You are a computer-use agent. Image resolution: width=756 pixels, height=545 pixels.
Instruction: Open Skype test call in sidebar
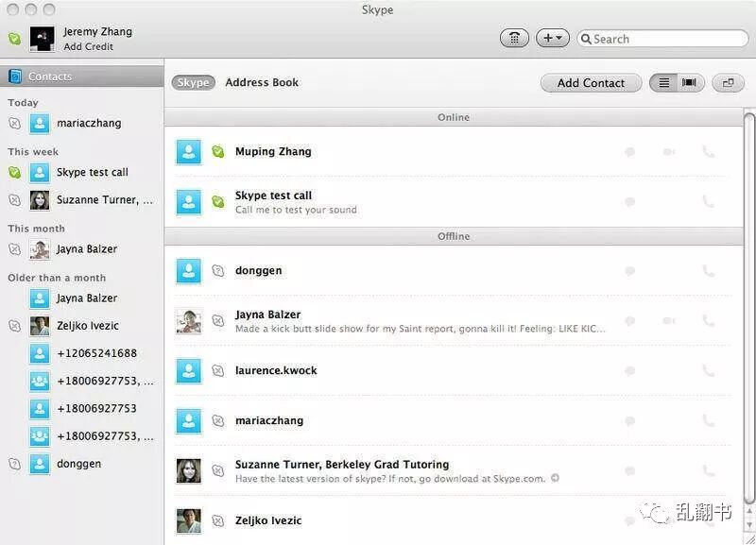(x=81, y=173)
